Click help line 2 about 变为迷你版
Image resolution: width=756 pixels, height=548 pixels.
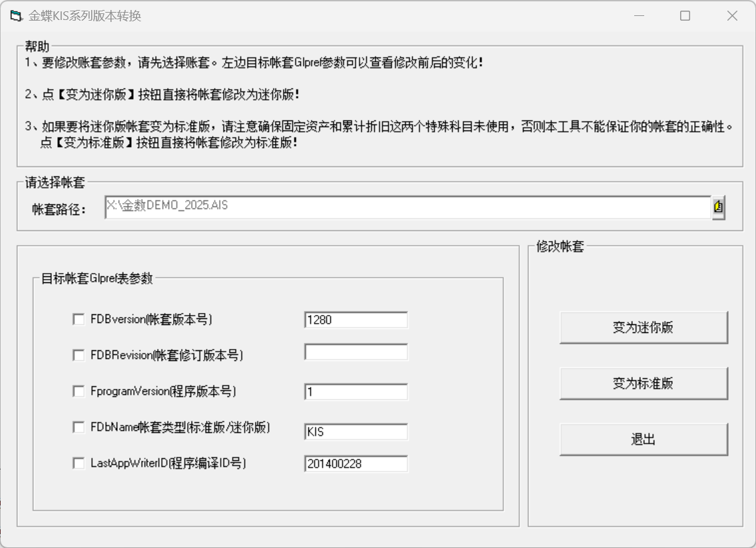(x=162, y=95)
